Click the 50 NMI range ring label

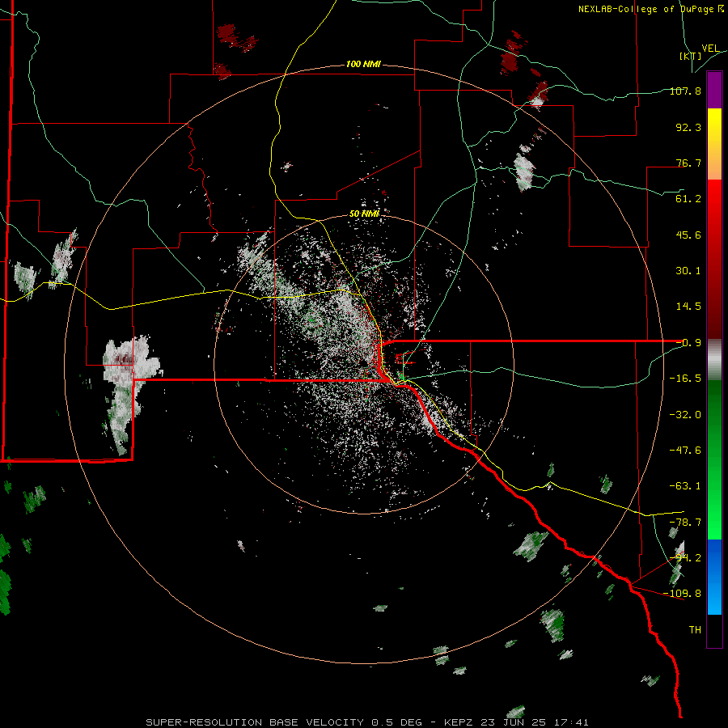click(x=365, y=214)
